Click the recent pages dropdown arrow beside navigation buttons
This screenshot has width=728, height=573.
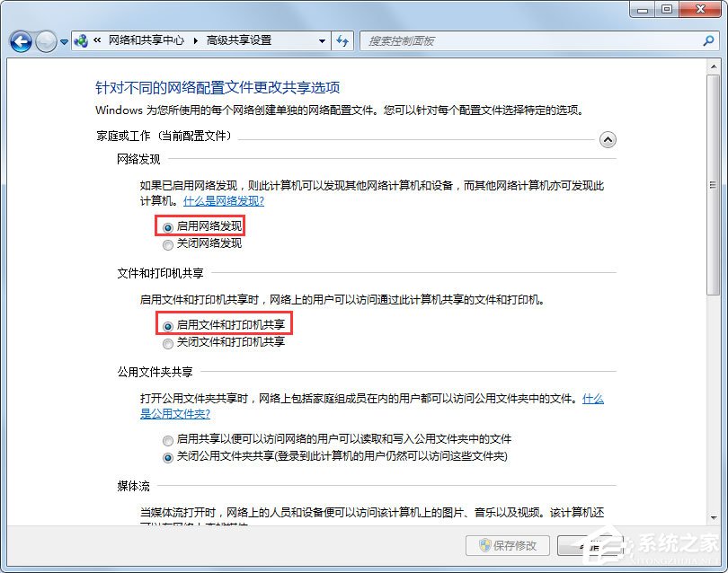[63, 41]
